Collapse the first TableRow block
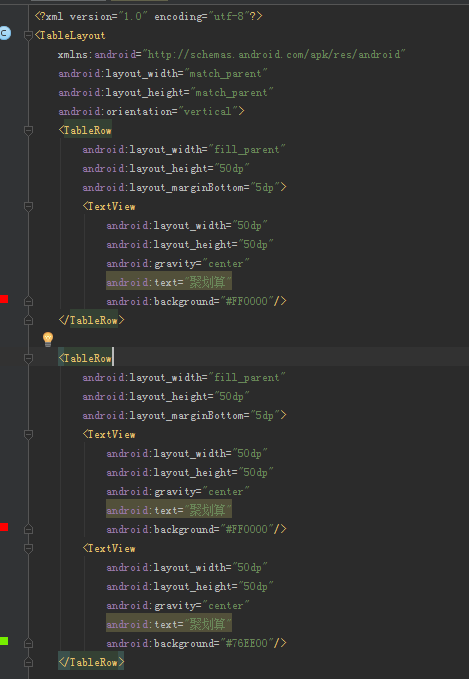The width and height of the screenshot is (469, 679). coord(29,130)
